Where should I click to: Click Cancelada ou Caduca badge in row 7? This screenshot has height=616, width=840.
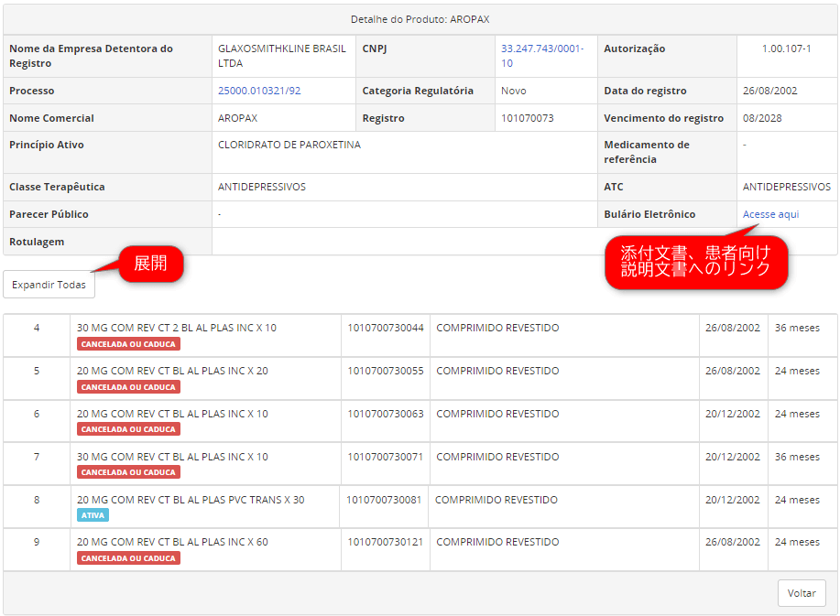pyautogui.click(x=128, y=472)
